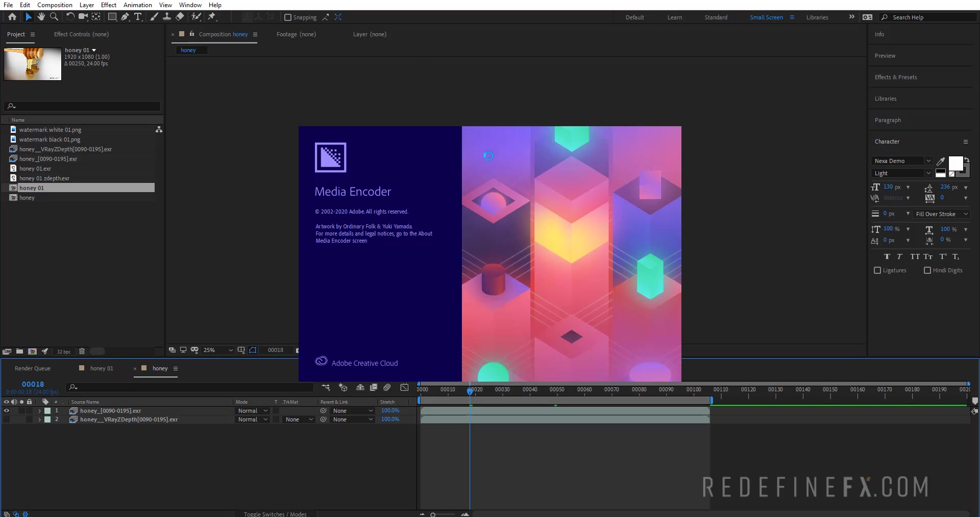Delete selected project item trash icon
The width and height of the screenshot is (980, 517).
click(82, 351)
